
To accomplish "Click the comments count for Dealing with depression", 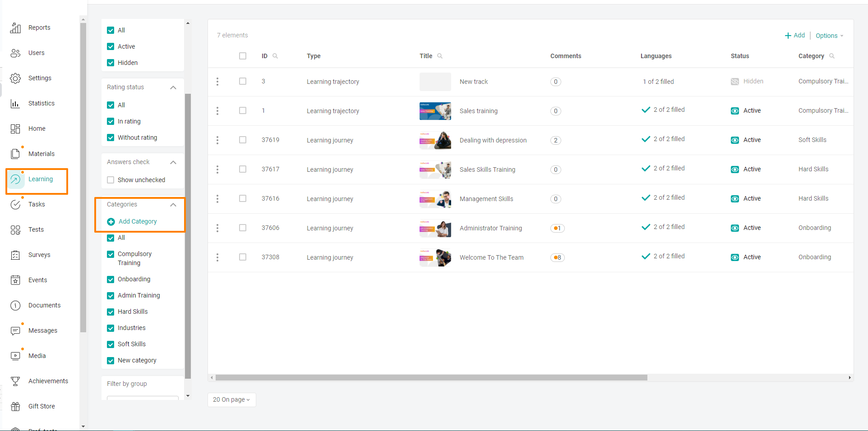I will (x=555, y=140).
